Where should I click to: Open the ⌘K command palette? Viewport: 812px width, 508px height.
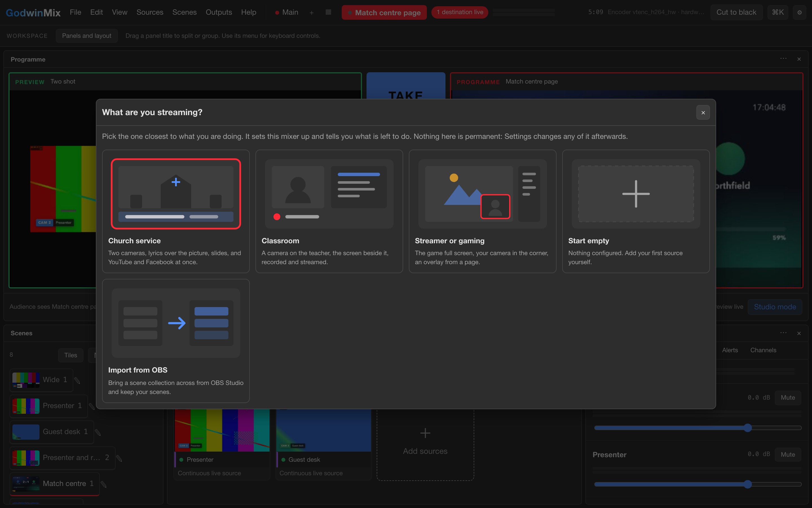coord(777,12)
